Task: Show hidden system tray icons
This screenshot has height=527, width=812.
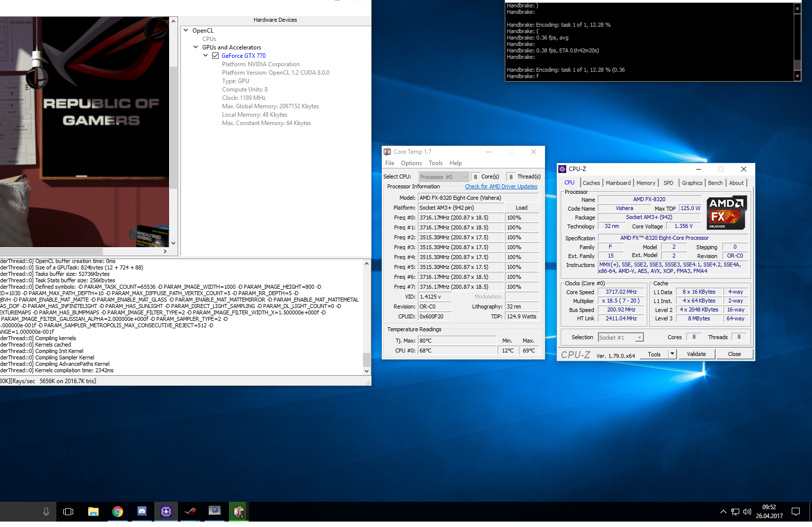Action: pos(723,512)
